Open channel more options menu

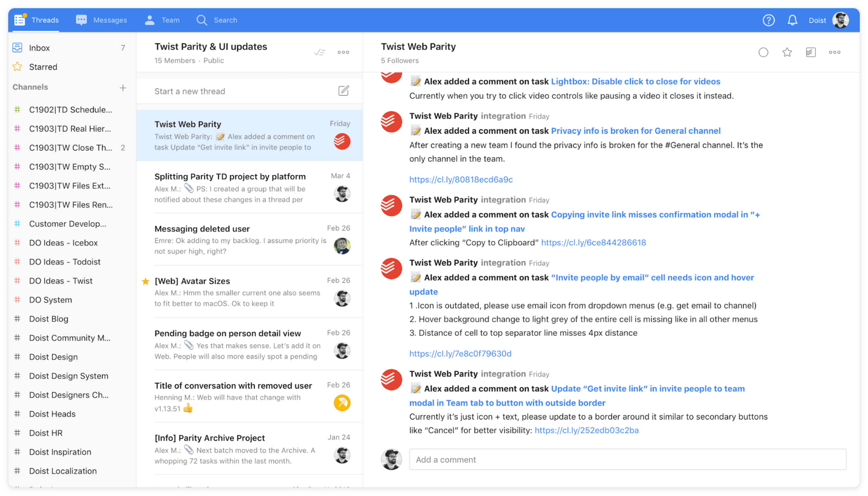[x=343, y=52]
